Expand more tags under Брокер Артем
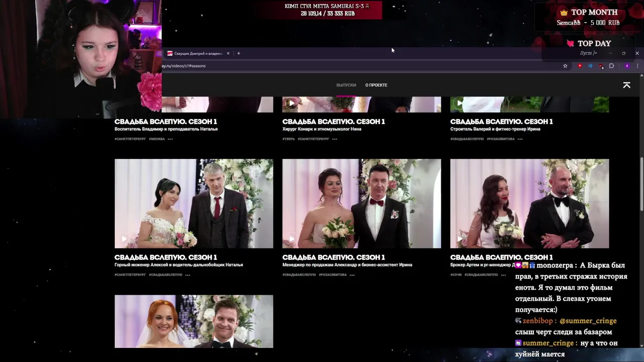 503,275
